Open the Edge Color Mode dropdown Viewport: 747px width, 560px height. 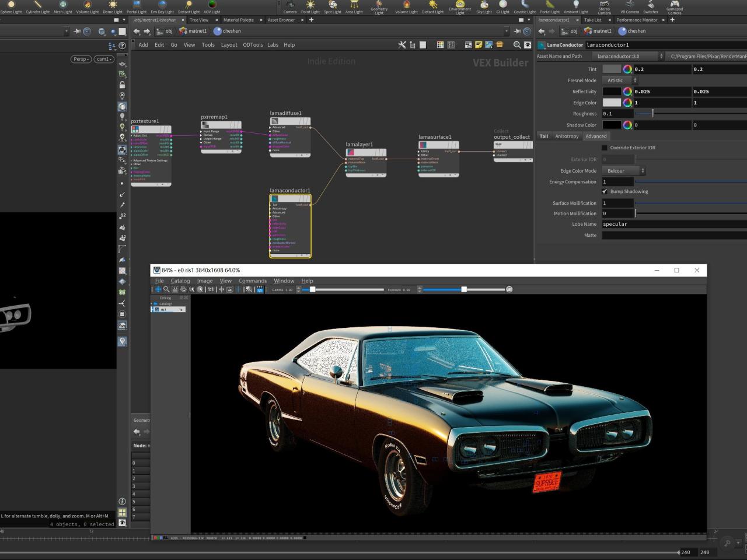623,171
